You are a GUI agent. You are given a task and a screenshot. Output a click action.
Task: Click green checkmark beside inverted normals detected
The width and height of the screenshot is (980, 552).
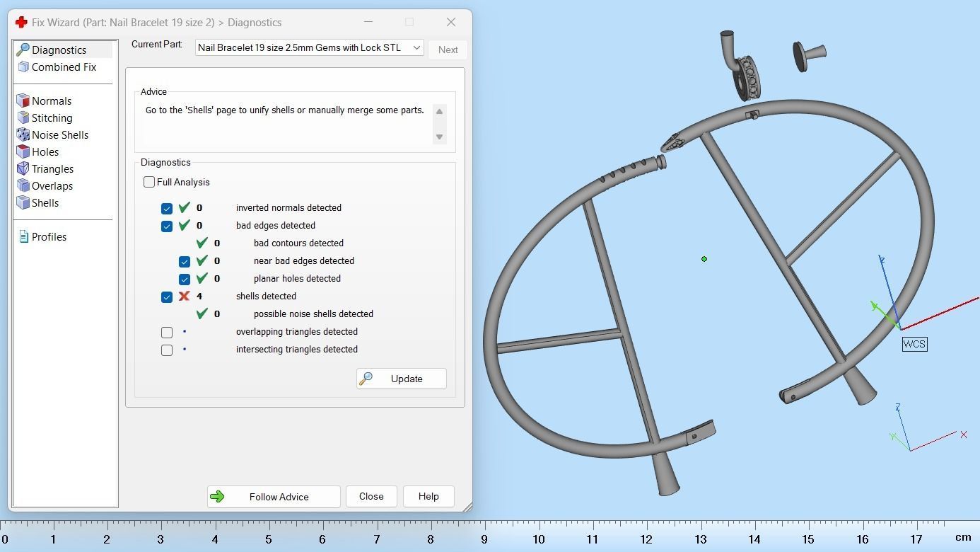(184, 207)
